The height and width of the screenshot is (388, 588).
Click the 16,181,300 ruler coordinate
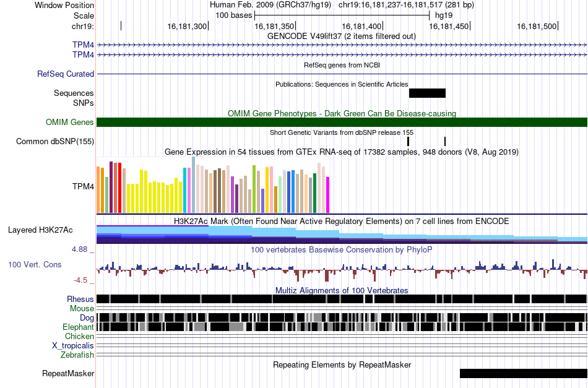point(187,26)
